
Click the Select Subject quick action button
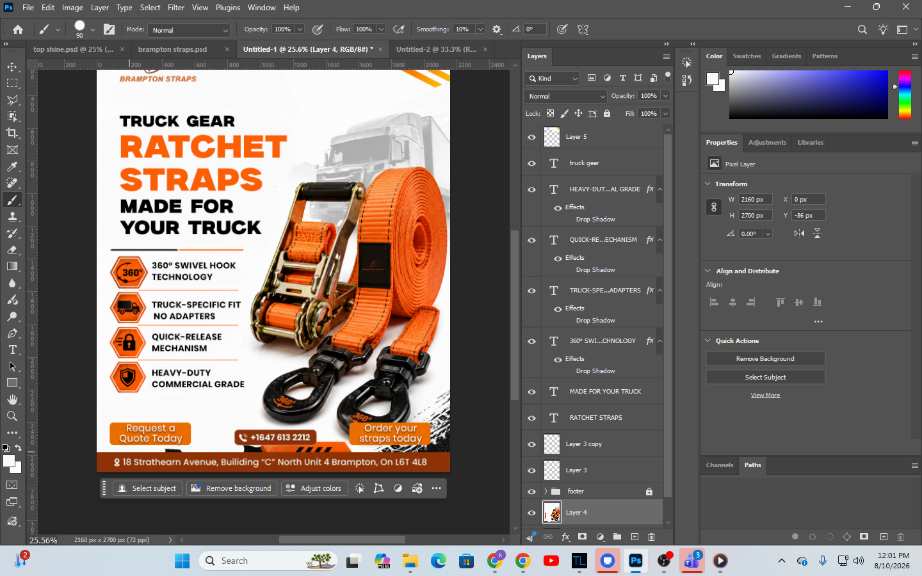[x=765, y=377]
